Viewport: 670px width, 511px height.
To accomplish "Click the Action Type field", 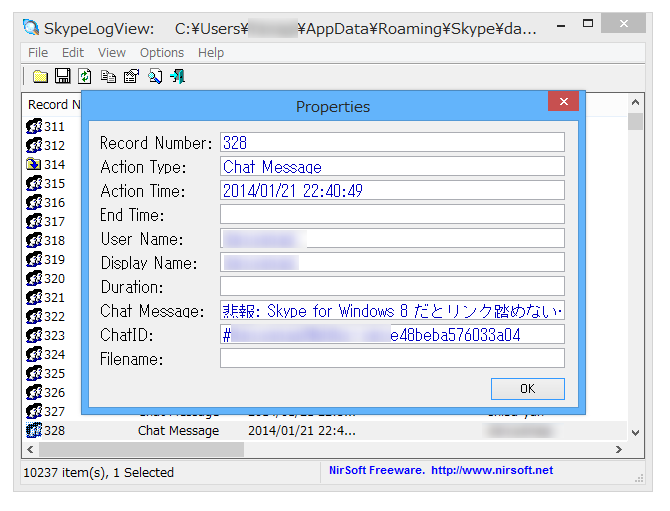I will (392, 166).
